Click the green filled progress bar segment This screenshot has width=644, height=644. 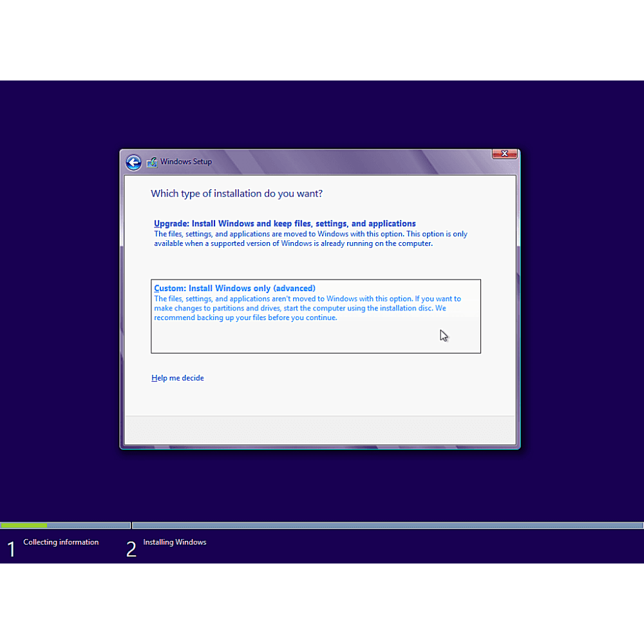(x=24, y=526)
